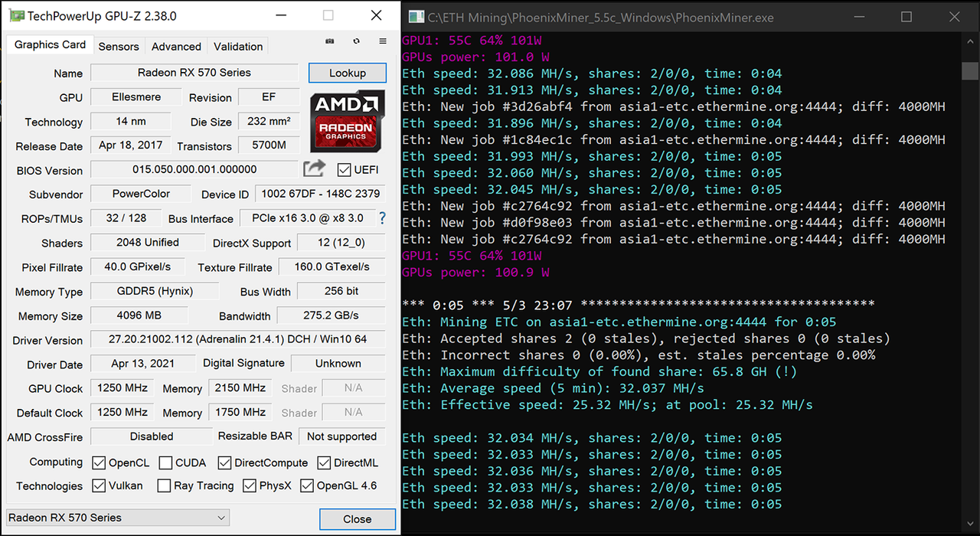Image resolution: width=980 pixels, height=536 pixels.
Task: Click the GPU field Ellesmere
Action: click(136, 97)
